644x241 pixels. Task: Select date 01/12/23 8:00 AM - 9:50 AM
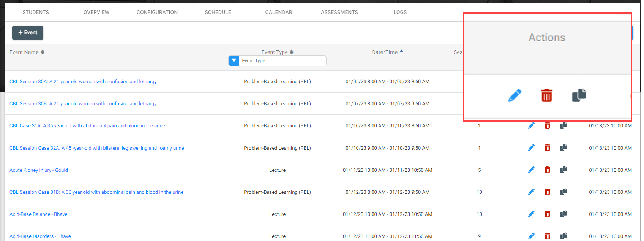pos(388,192)
